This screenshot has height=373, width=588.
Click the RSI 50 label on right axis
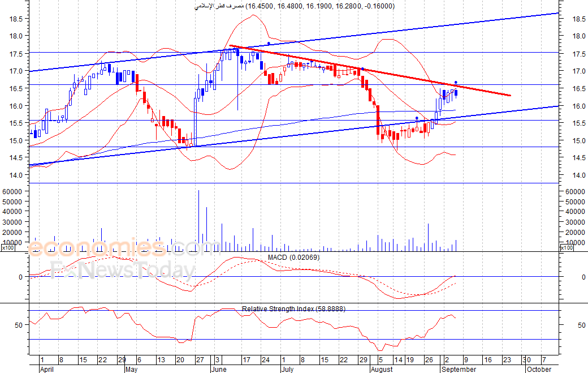582,325
